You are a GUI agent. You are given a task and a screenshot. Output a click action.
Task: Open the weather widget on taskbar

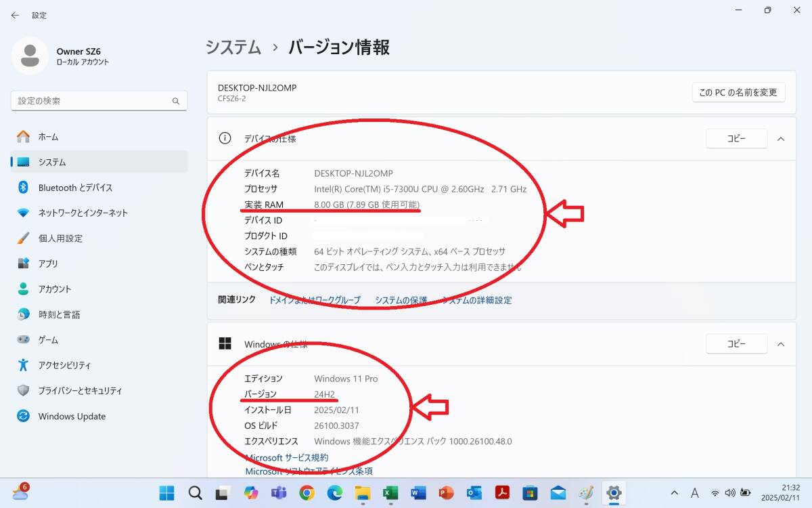20,492
